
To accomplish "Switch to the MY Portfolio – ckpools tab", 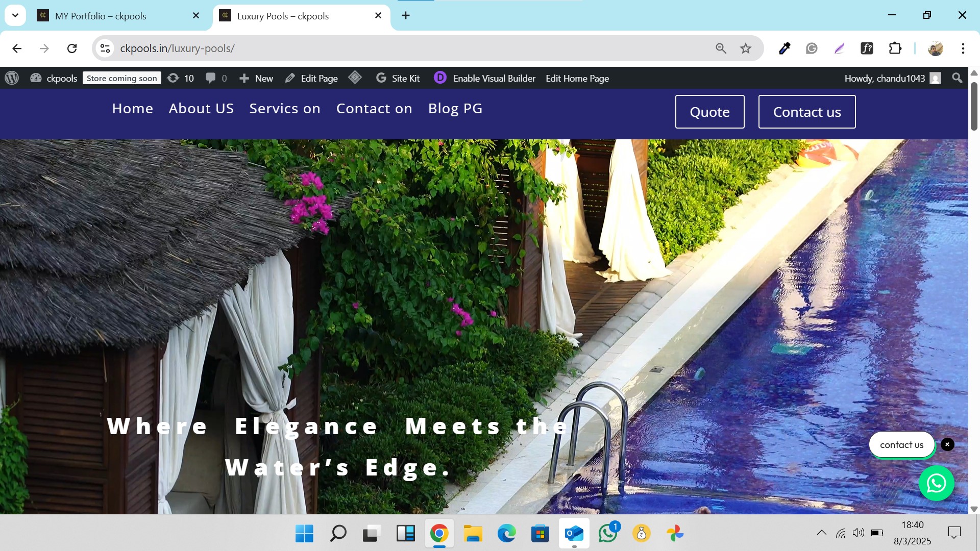I will [101, 16].
